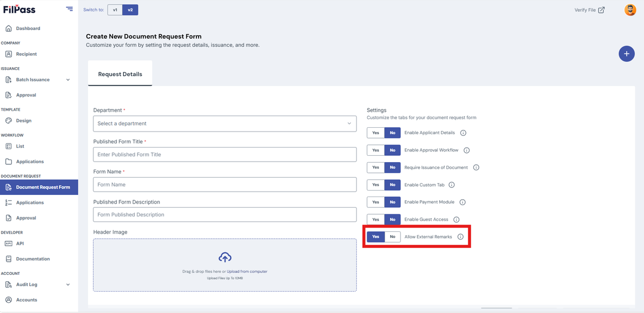Click the cloud upload icon
The height and width of the screenshot is (313, 644).
tap(225, 257)
